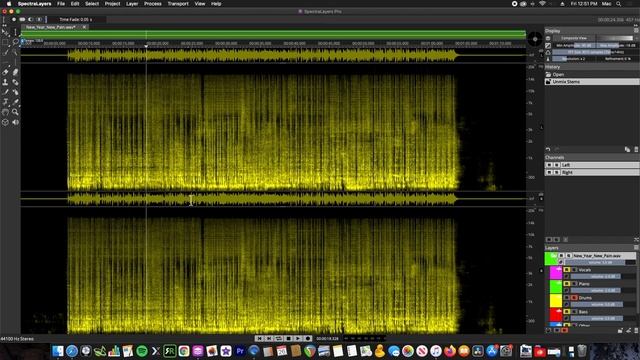This screenshot has width=640, height=360.
Task: Click the Time Fade value field
Action: coord(76,19)
